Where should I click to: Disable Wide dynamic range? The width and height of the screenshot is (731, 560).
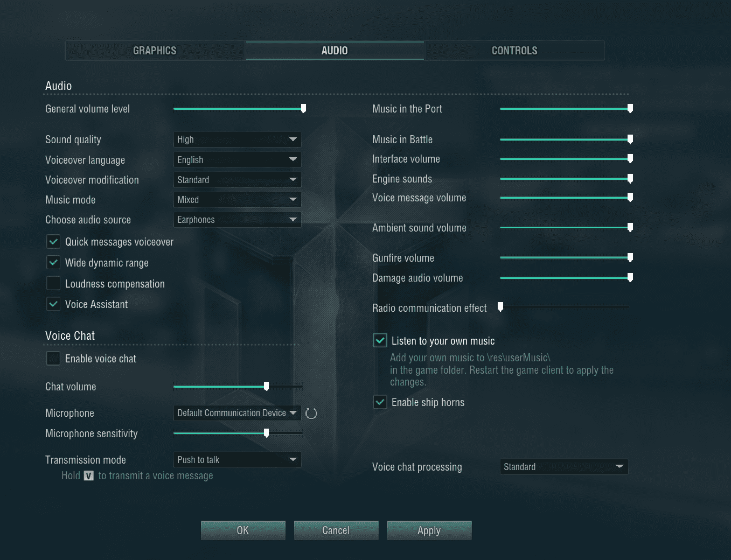coord(53,263)
